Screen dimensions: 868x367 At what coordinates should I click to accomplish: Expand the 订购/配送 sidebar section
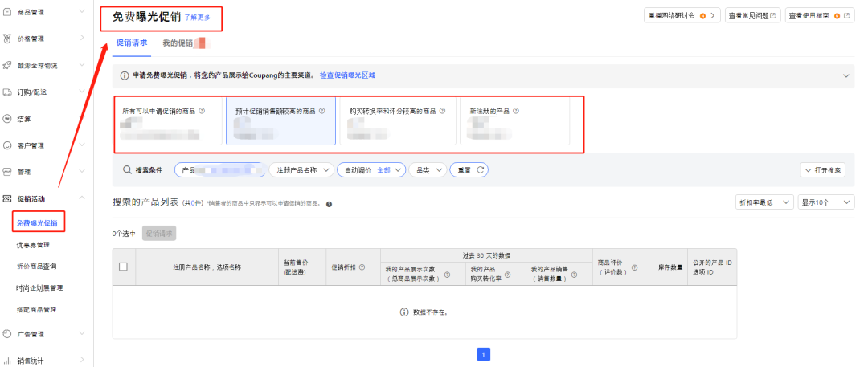(x=82, y=92)
